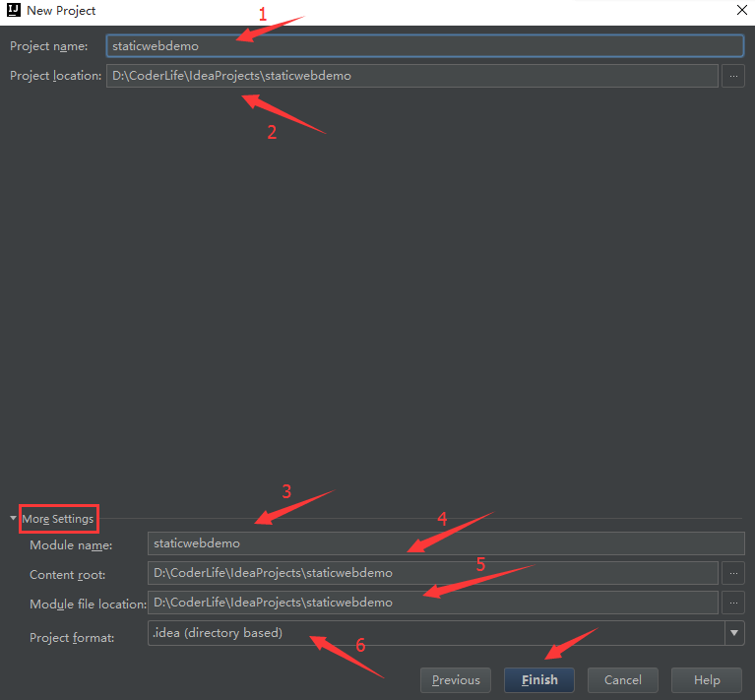Viewport: 755px width, 700px height.
Task: Cancel the new project wizard
Action: (x=622, y=679)
